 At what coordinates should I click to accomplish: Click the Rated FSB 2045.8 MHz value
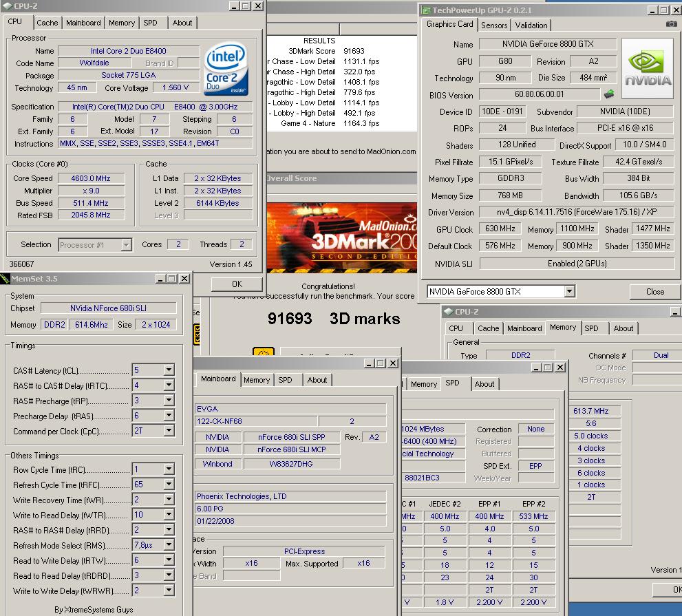91,215
